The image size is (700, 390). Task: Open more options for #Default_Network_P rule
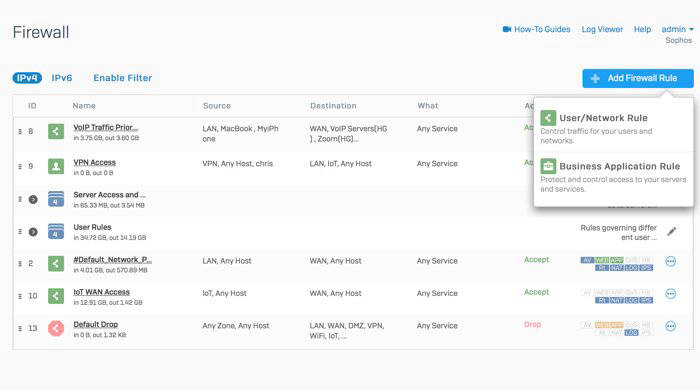click(671, 261)
